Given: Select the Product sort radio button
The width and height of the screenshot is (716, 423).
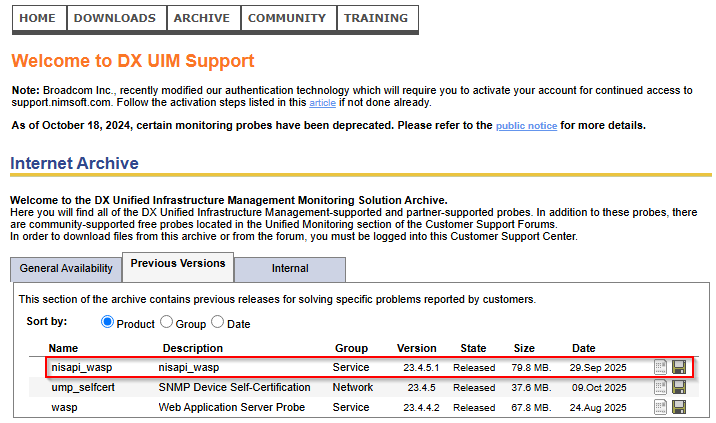Looking at the screenshot, I should tap(108, 323).
